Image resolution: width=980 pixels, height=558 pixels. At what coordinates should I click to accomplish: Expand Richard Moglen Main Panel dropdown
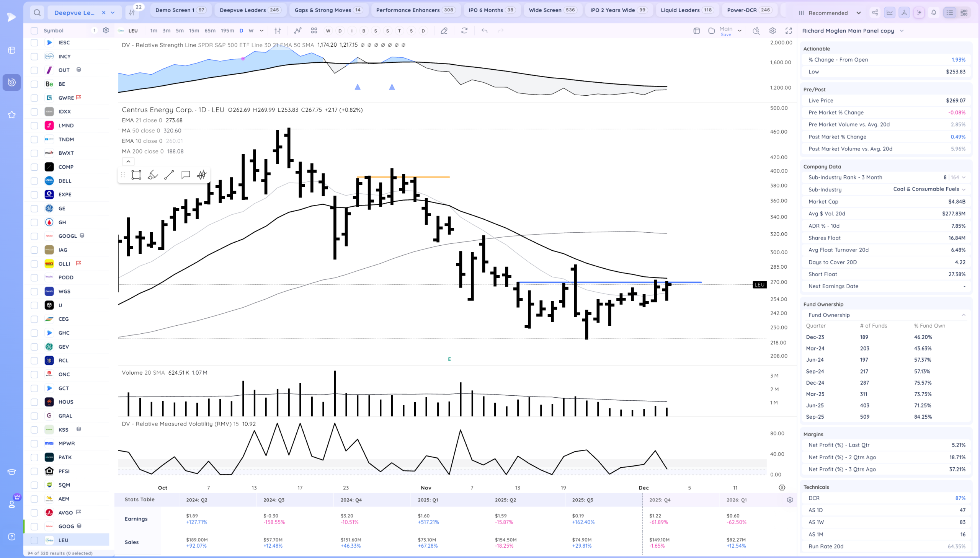click(902, 31)
